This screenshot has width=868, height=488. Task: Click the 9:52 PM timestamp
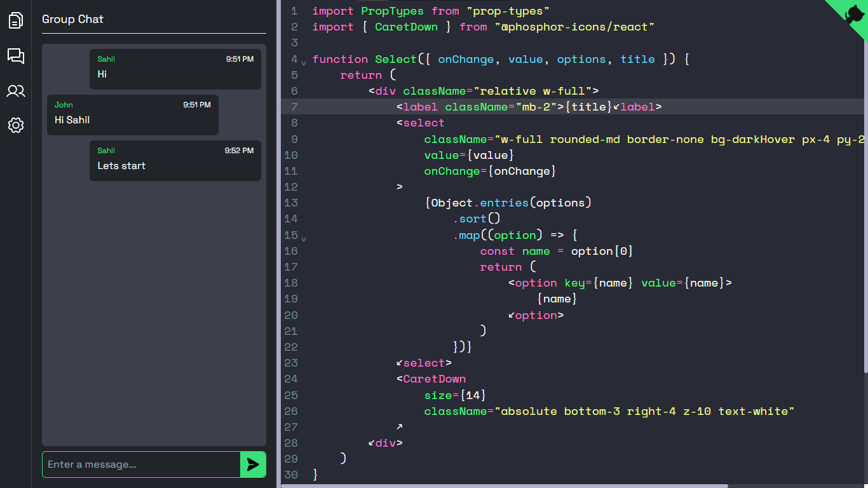coord(239,151)
